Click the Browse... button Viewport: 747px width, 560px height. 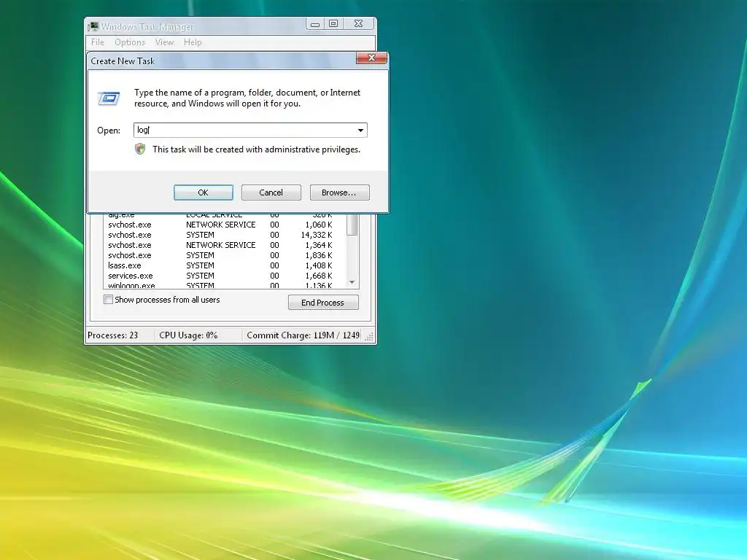pos(340,192)
